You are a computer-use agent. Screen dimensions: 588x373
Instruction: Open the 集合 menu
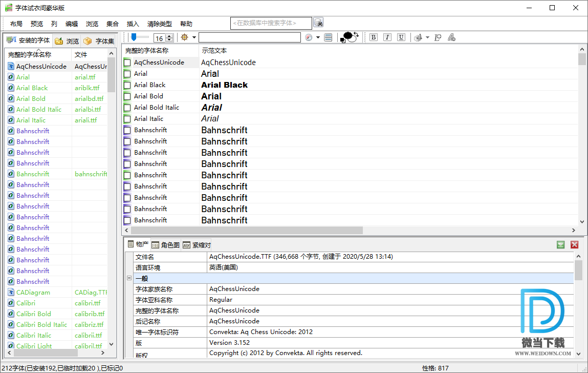113,24
